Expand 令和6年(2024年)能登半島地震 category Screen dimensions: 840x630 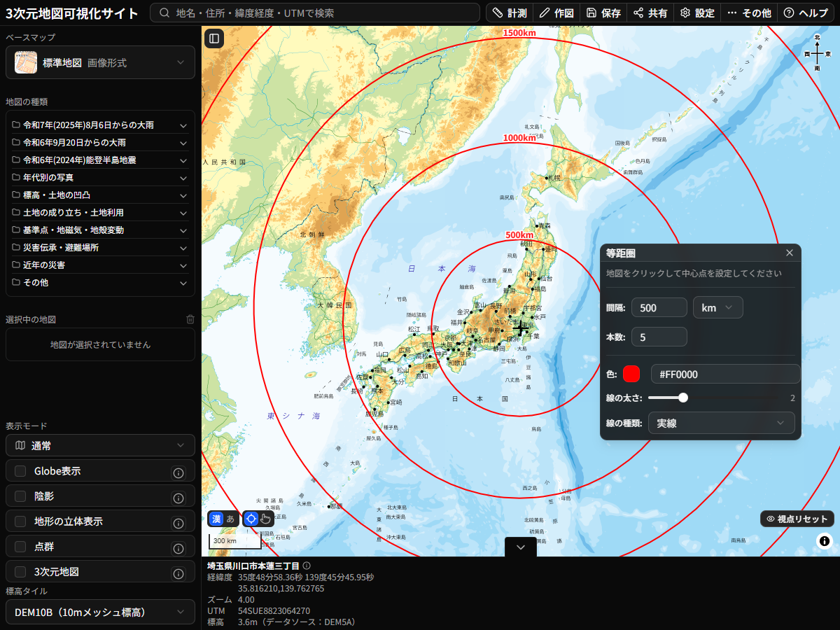tap(100, 160)
